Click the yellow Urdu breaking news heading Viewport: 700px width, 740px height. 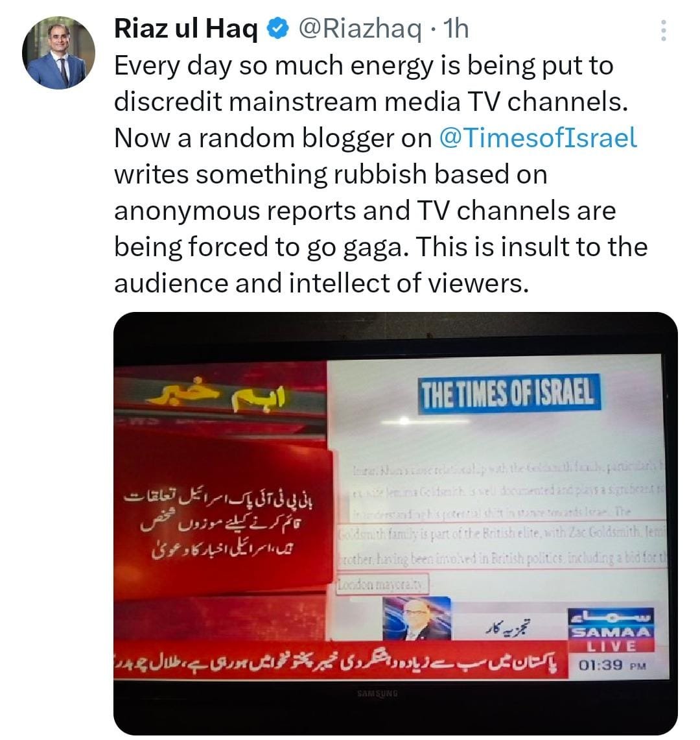216,394
